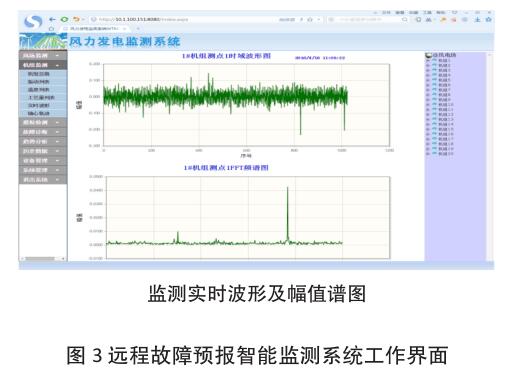The image size is (505, 368).
Task: Close the 风力发电监测 browser tab
Action: pos(125,29)
